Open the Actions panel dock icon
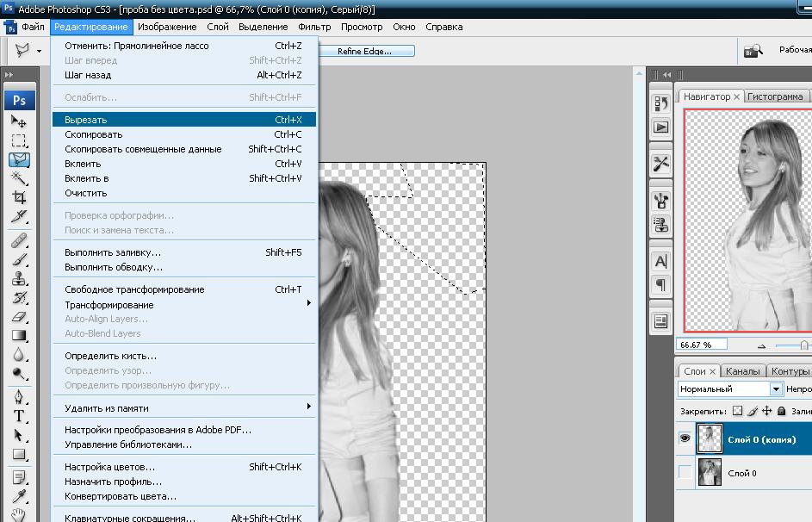812x522 pixels. [x=660, y=127]
